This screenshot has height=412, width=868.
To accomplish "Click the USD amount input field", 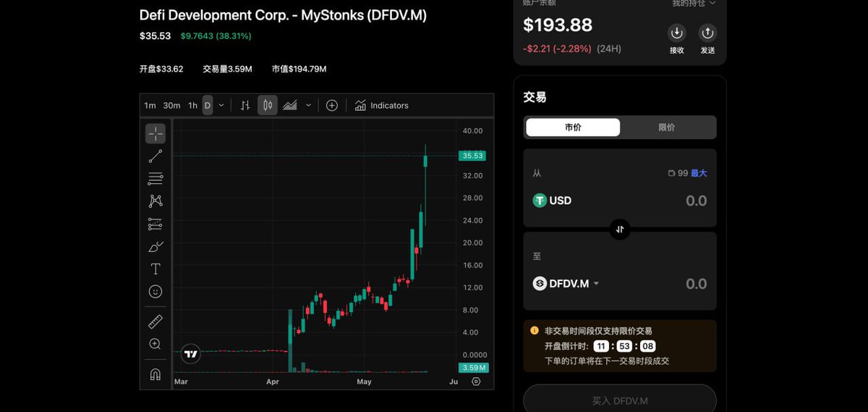I will pyautogui.click(x=696, y=201).
